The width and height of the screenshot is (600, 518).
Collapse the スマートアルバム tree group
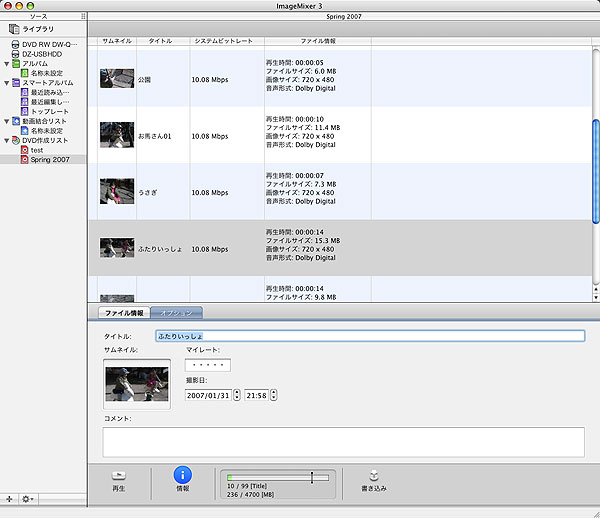(x=7, y=83)
